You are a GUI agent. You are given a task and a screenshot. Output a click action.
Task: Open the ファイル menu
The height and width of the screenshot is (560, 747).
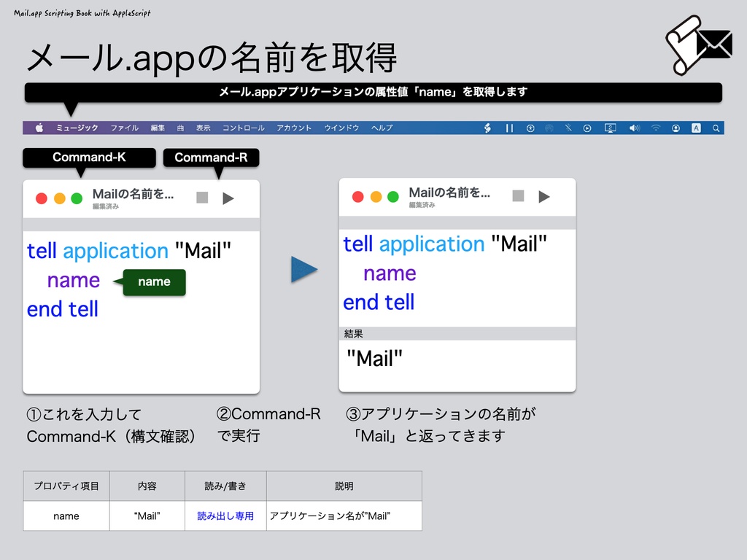[125, 128]
